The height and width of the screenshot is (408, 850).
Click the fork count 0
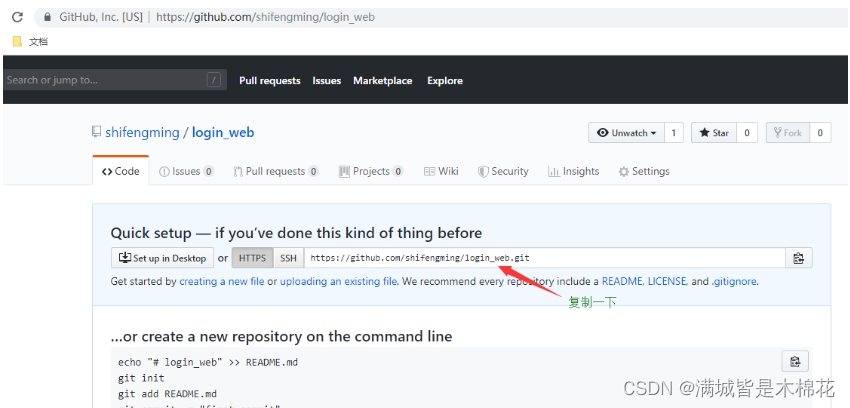coord(820,133)
